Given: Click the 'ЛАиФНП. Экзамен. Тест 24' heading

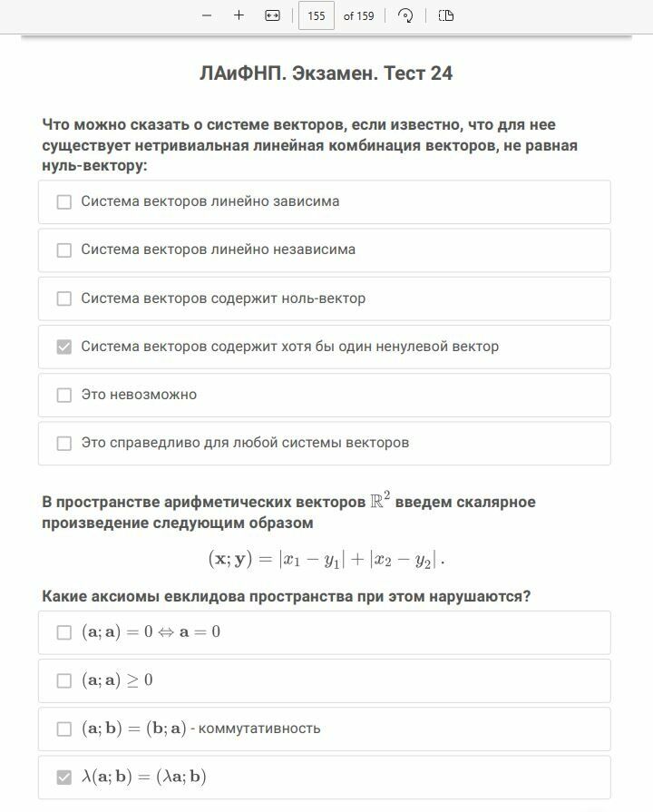Looking at the screenshot, I should tap(326, 73).
